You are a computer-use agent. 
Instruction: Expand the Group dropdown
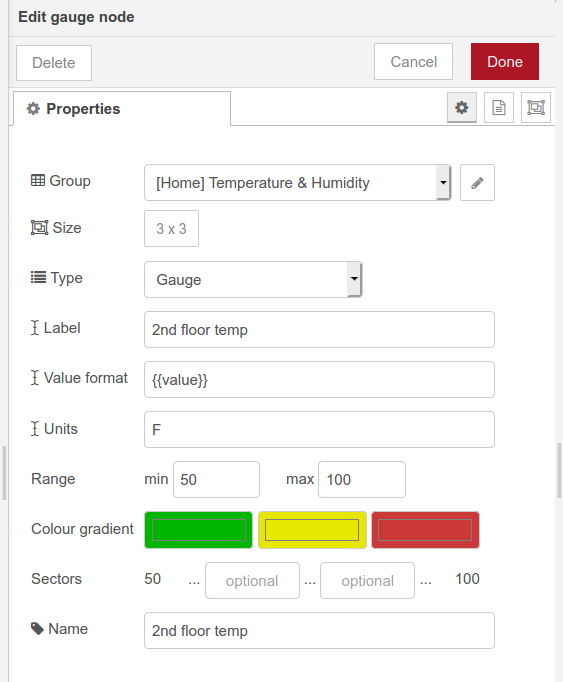click(x=298, y=183)
